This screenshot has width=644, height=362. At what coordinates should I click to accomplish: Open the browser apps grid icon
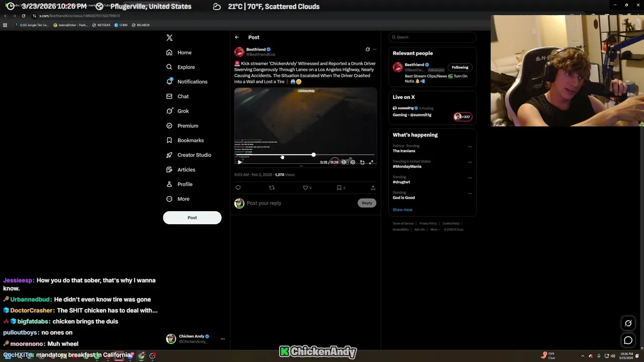5,25
